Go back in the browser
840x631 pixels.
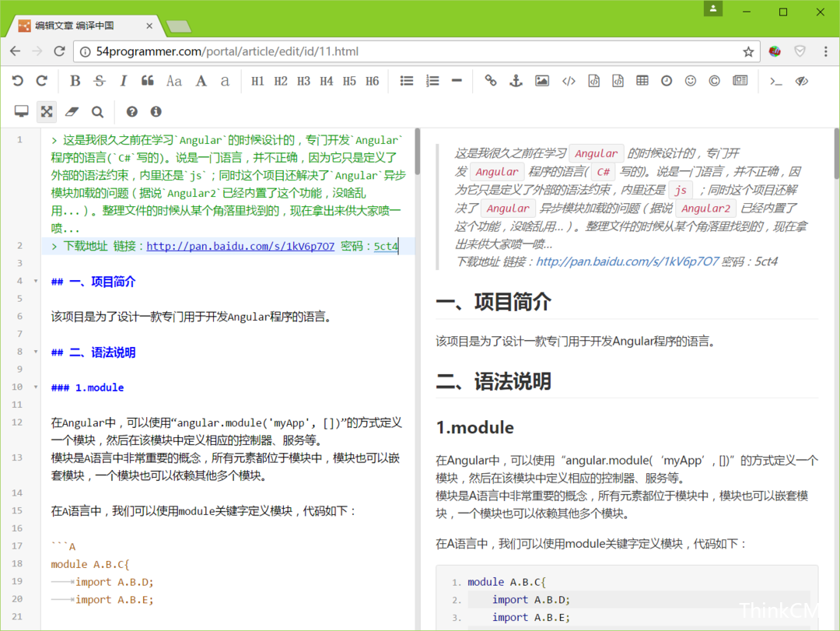point(15,51)
